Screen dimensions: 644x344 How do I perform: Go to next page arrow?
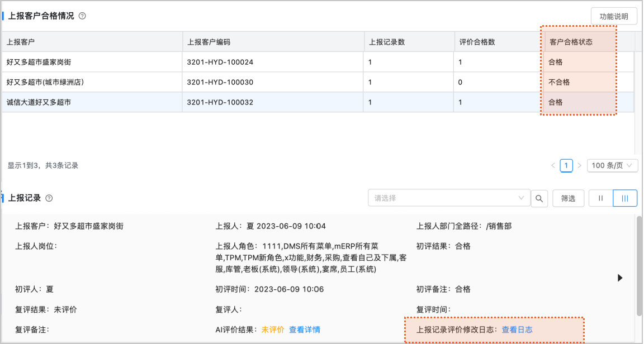pos(580,166)
